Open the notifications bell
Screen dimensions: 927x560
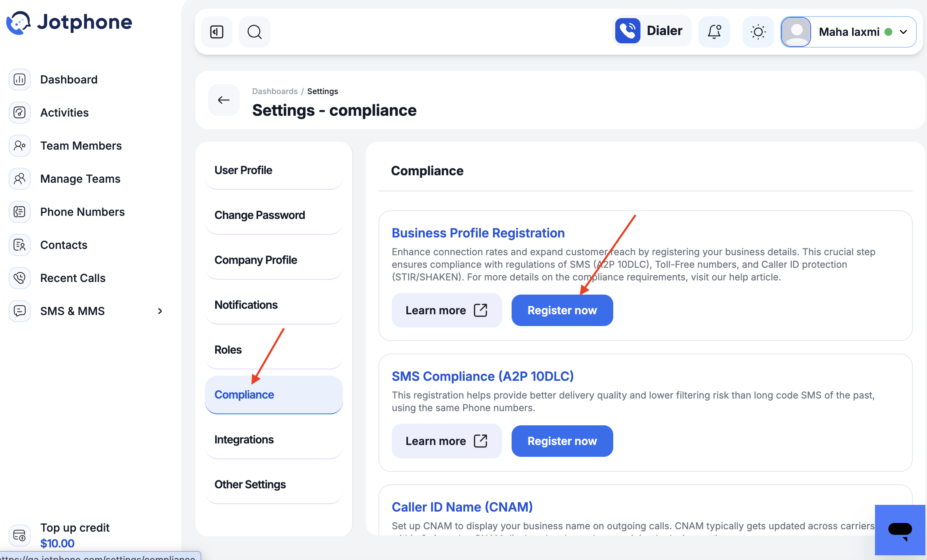[714, 32]
